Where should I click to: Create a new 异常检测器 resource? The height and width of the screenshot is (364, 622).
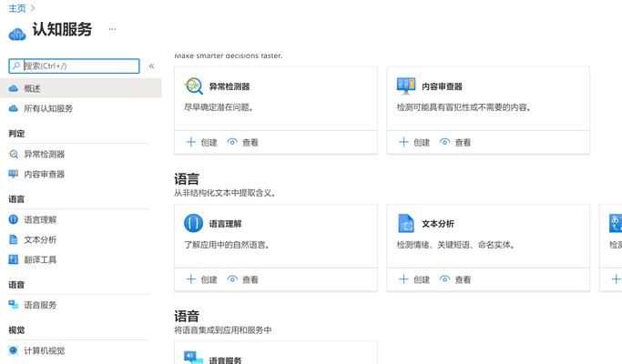[x=202, y=142]
